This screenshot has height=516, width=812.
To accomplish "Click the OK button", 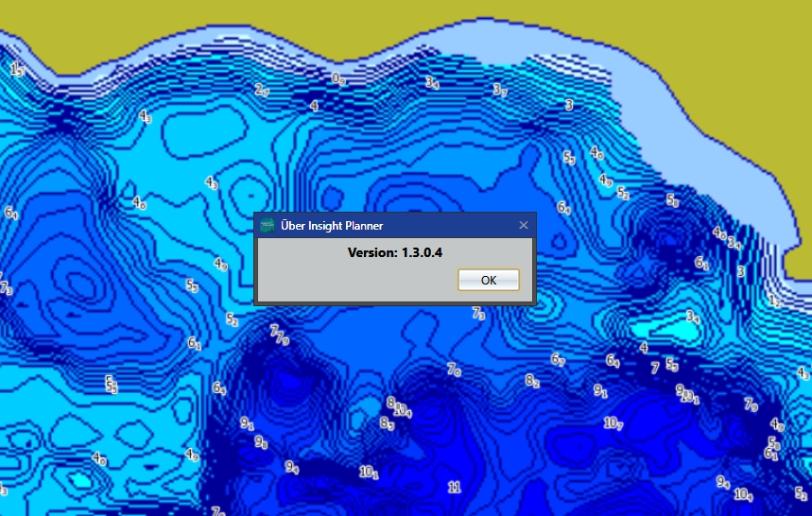I will coord(488,280).
